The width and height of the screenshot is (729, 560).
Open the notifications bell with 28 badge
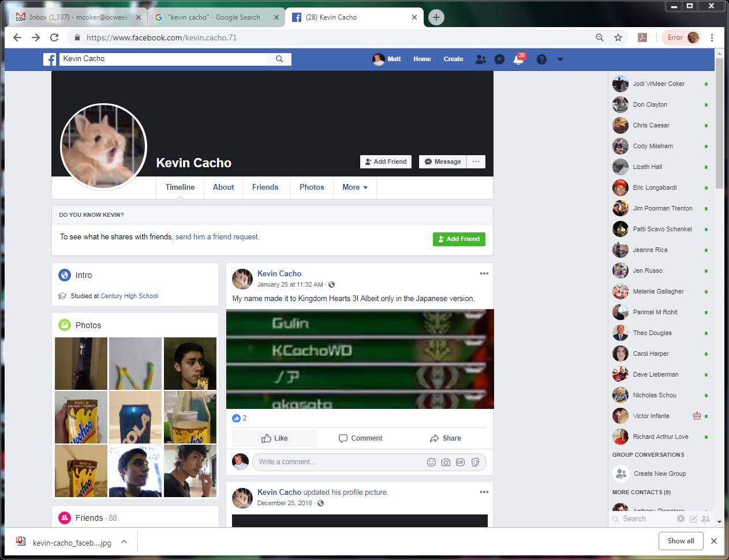tap(518, 59)
